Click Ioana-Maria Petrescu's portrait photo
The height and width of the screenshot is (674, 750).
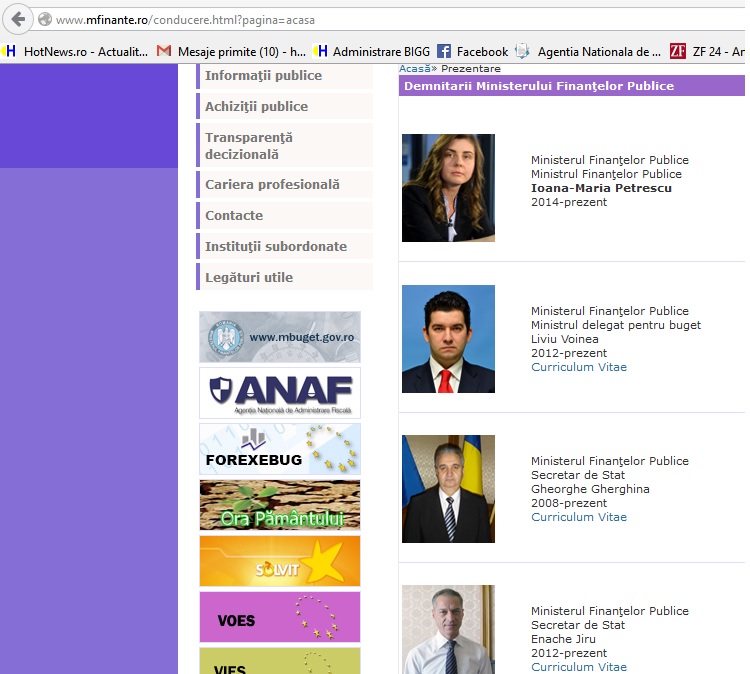pos(448,188)
